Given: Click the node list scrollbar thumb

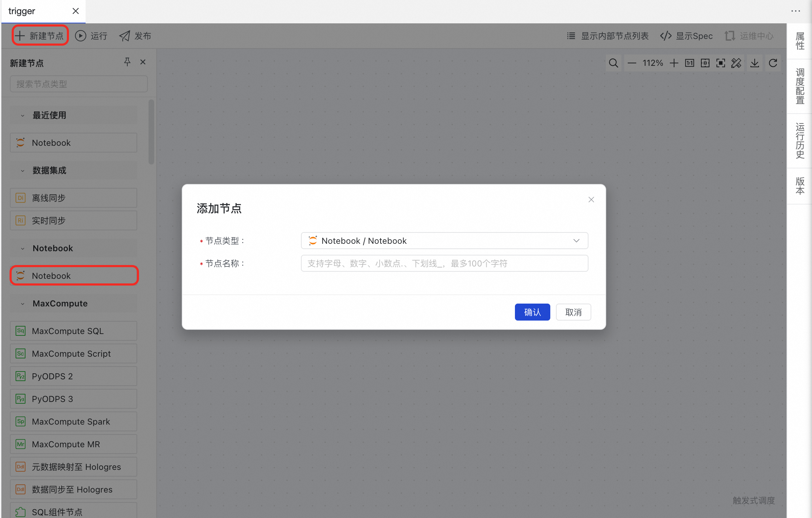Looking at the screenshot, I should [x=151, y=132].
